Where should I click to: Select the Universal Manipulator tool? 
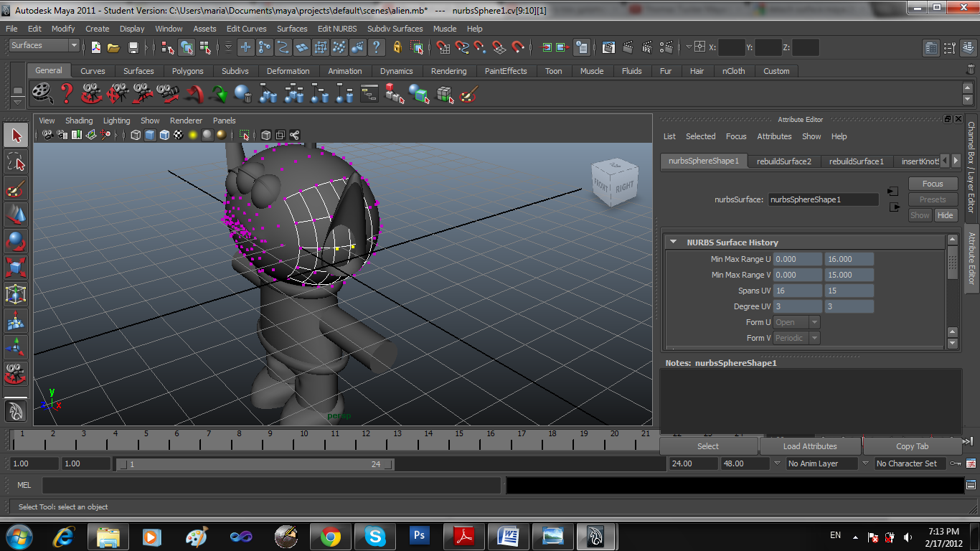point(16,294)
